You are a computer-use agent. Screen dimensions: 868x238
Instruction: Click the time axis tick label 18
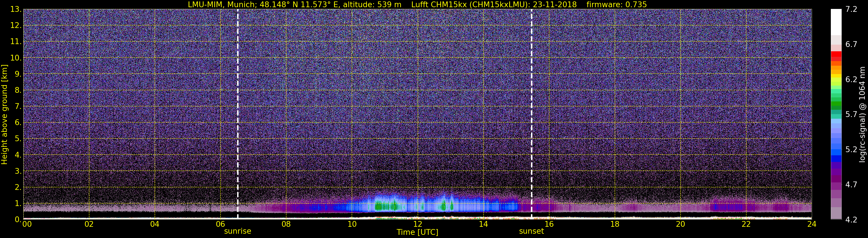point(614,224)
